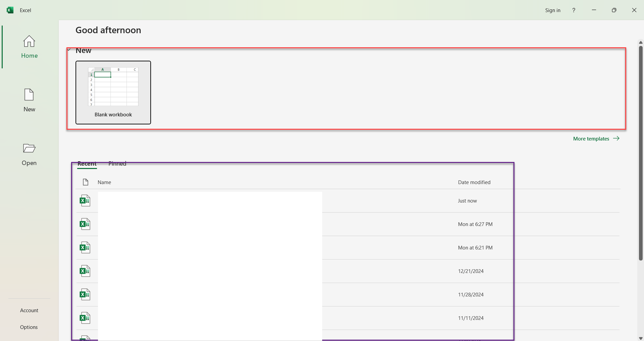Open Options in sidebar

pyautogui.click(x=29, y=327)
